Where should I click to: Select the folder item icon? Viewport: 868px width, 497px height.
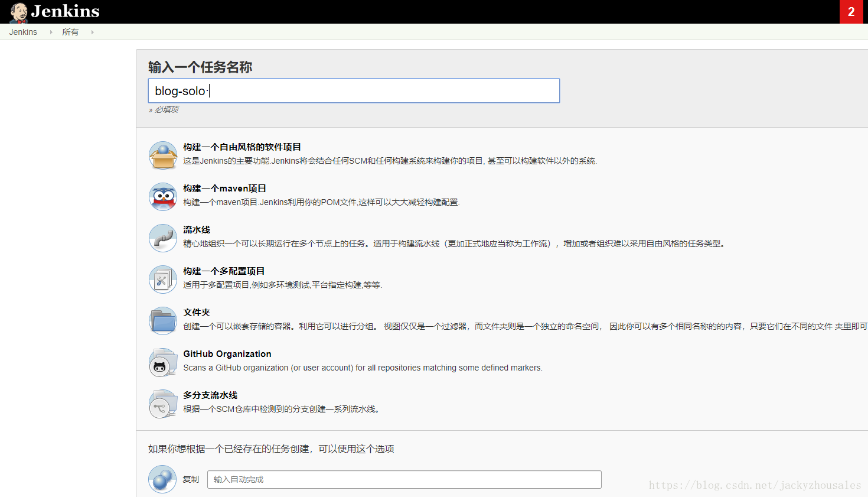click(x=163, y=321)
